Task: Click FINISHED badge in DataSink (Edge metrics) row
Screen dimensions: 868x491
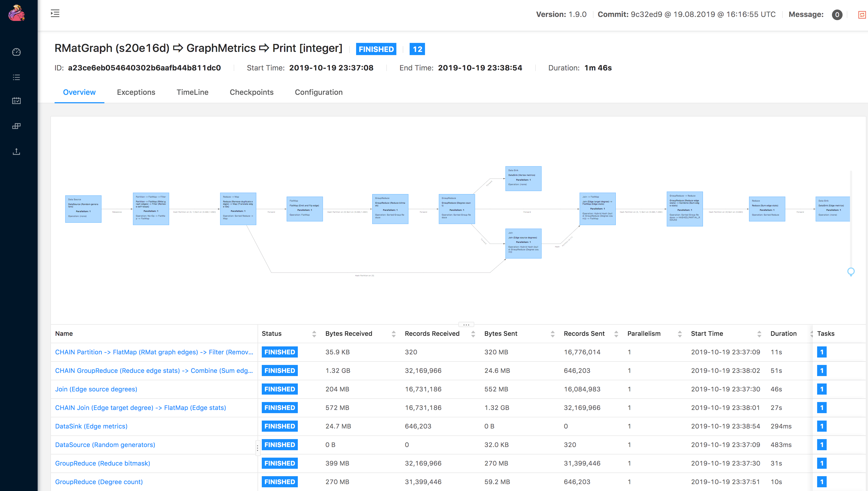Action: coord(280,426)
